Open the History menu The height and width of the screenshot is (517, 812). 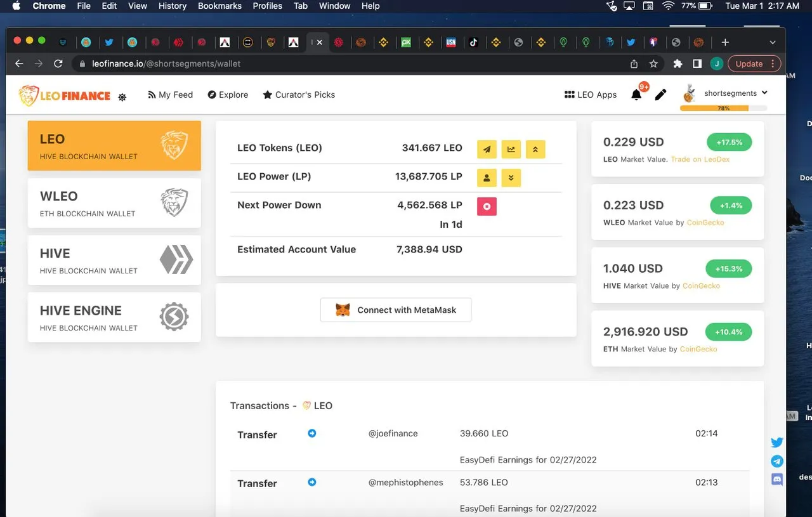(x=172, y=6)
